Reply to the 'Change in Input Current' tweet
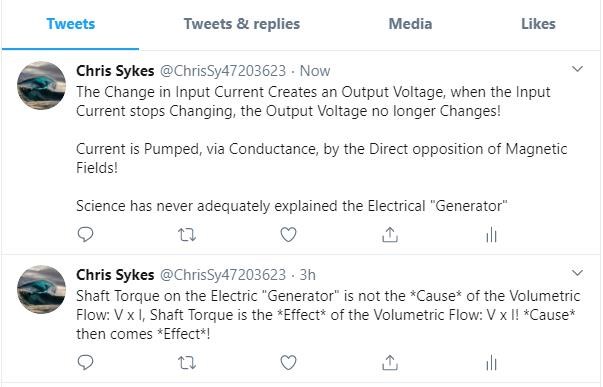This screenshot has width=603, height=387. pos(85,234)
